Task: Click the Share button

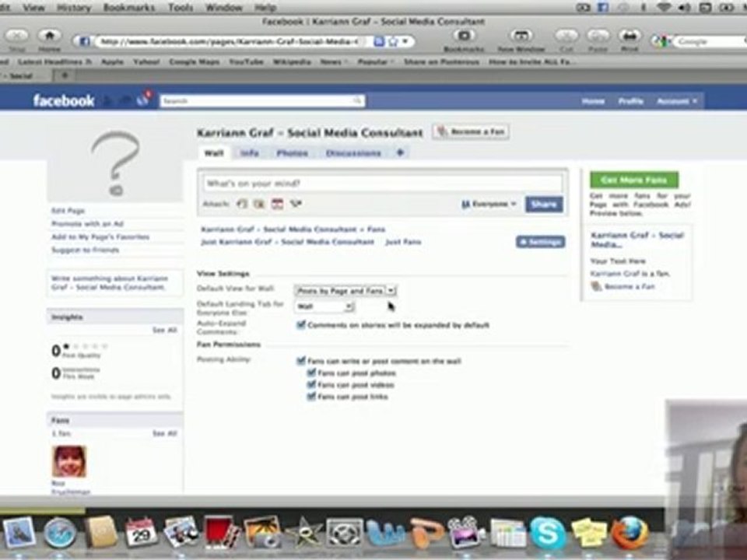Action: pos(544,204)
